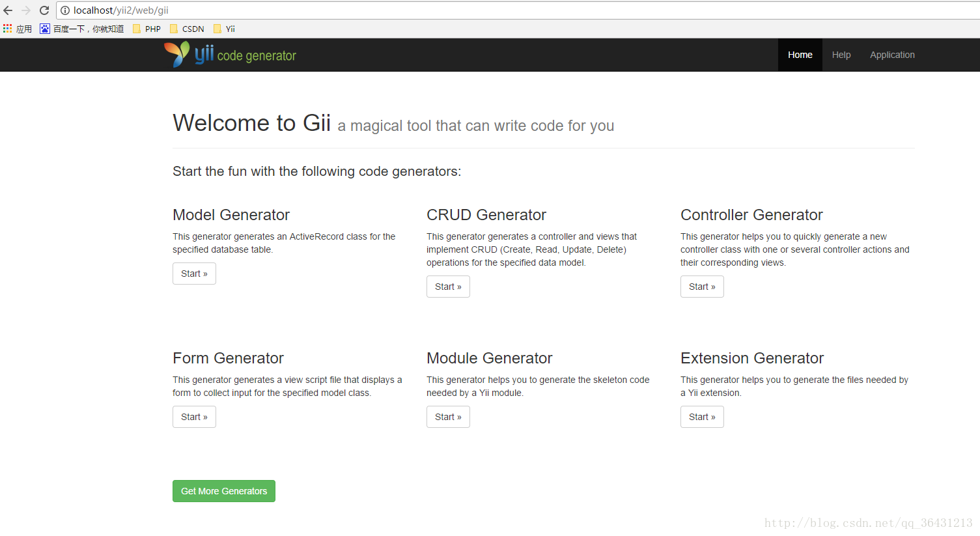980x536 pixels.
Task: Click the 'specified database table.' description text
Action: click(x=223, y=249)
